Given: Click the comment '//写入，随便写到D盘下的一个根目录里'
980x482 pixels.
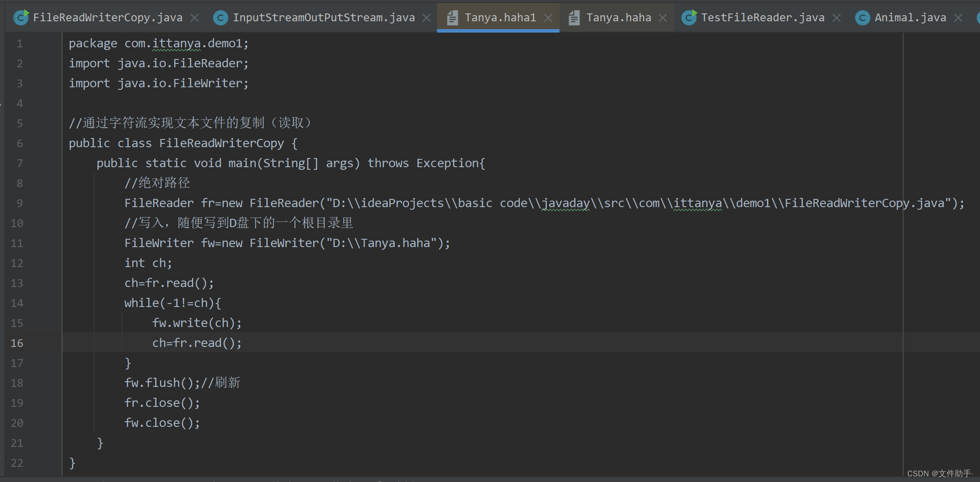Looking at the screenshot, I should click(x=238, y=223).
